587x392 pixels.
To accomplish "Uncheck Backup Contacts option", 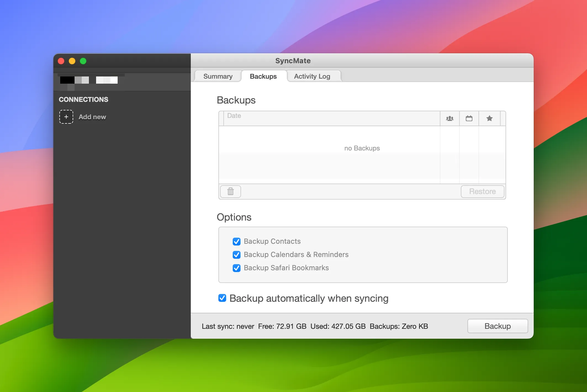I will 237,242.
